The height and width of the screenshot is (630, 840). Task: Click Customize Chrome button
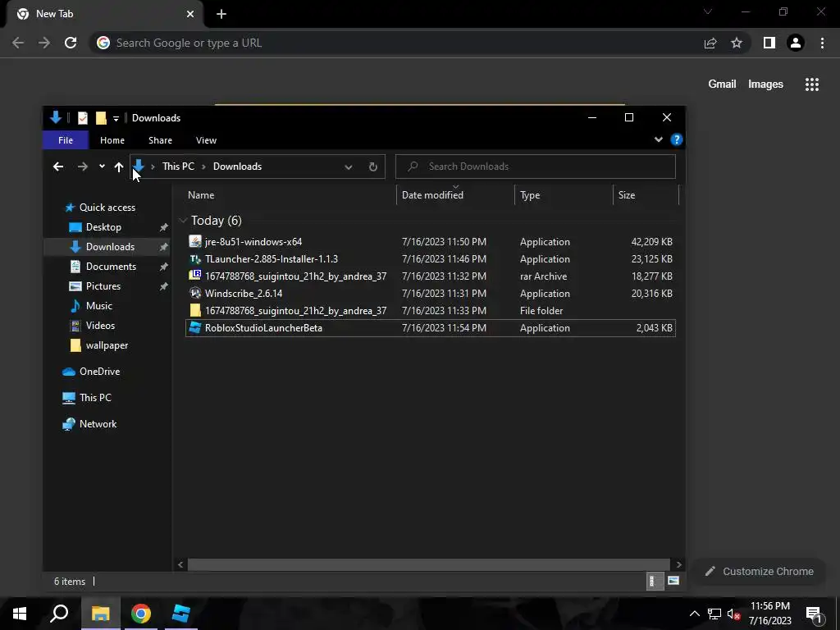[760, 572]
